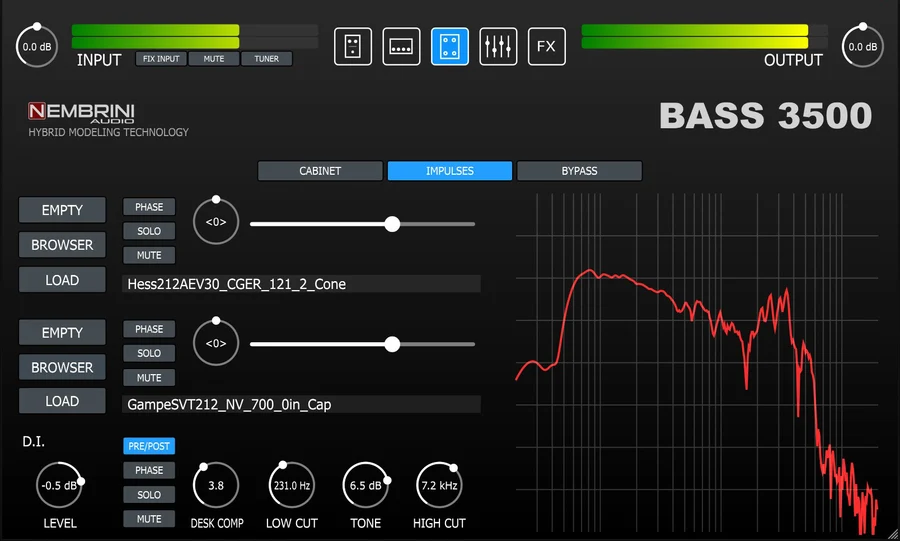
Task: Click the GampeSVT212_NV_700_0in_Cap file name field
Action: tap(301, 404)
